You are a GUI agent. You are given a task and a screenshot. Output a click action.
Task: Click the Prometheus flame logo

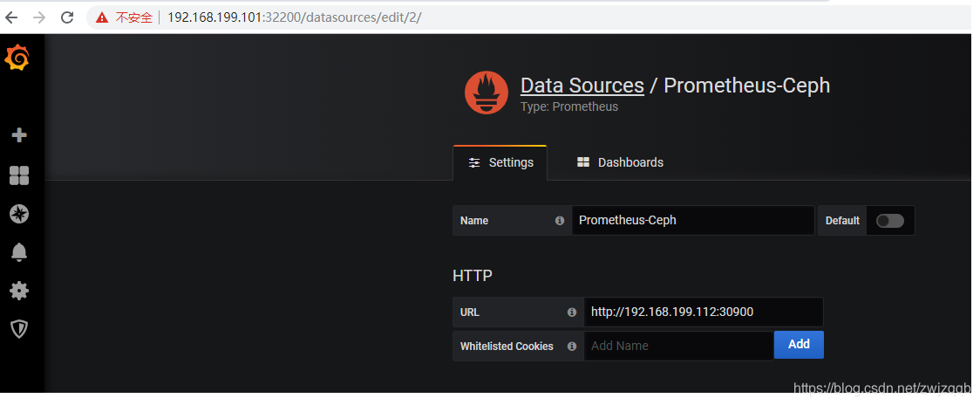[487, 93]
